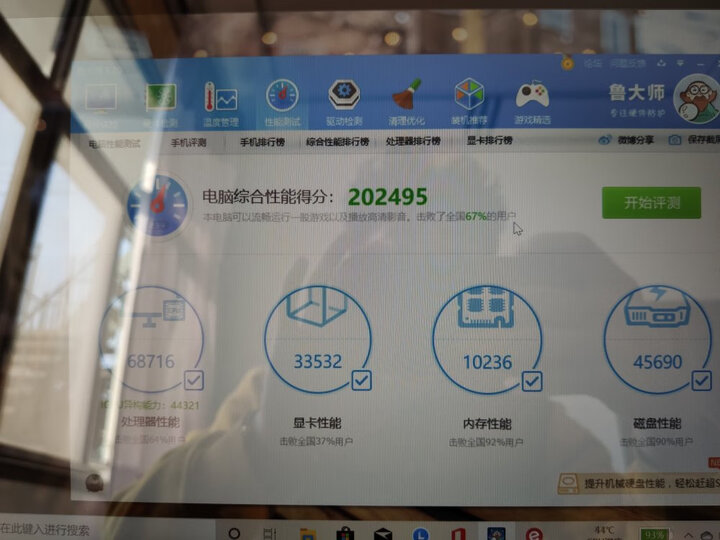Open the blue L app on taskbar
720x540 pixels.
420,534
